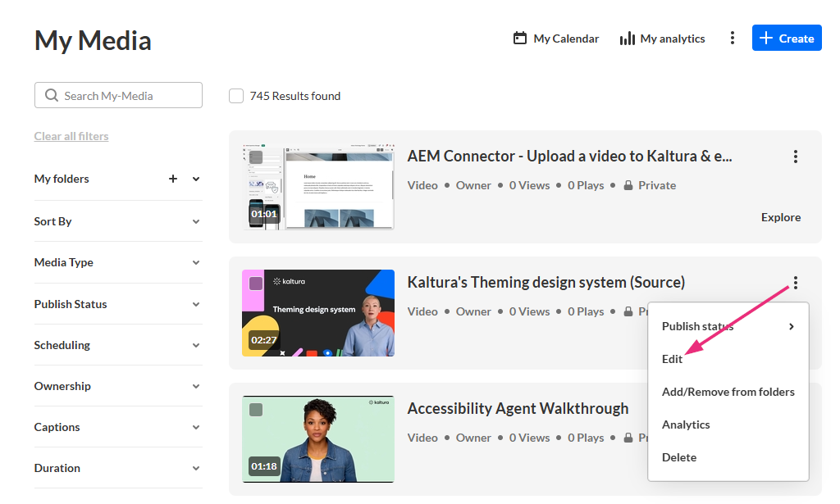Click Theming design system three-dot menu

click(796, 283)
